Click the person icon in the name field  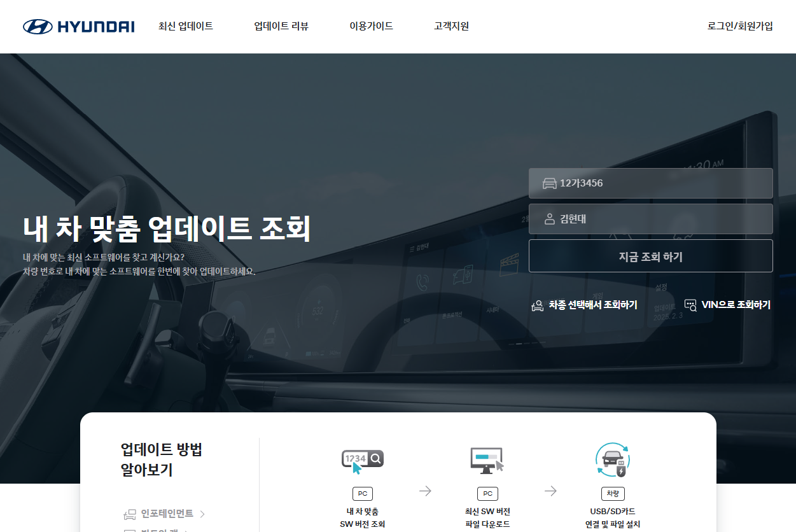(x=550, y=218)
